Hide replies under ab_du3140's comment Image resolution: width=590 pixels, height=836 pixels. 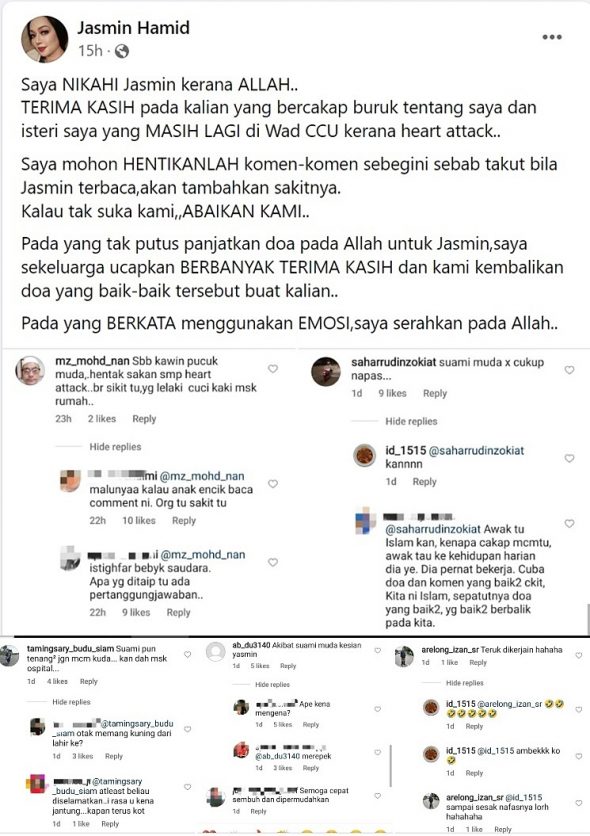[x=272, y=684]
